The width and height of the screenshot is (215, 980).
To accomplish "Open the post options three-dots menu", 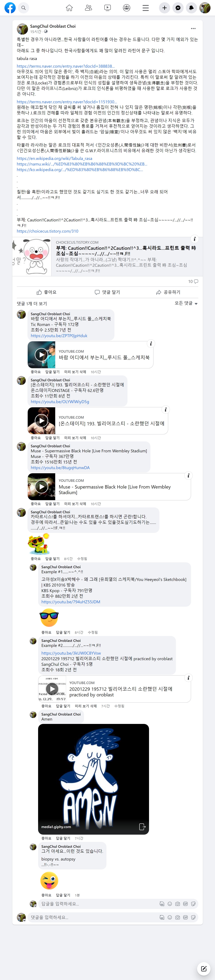I will tap(193, 29).
